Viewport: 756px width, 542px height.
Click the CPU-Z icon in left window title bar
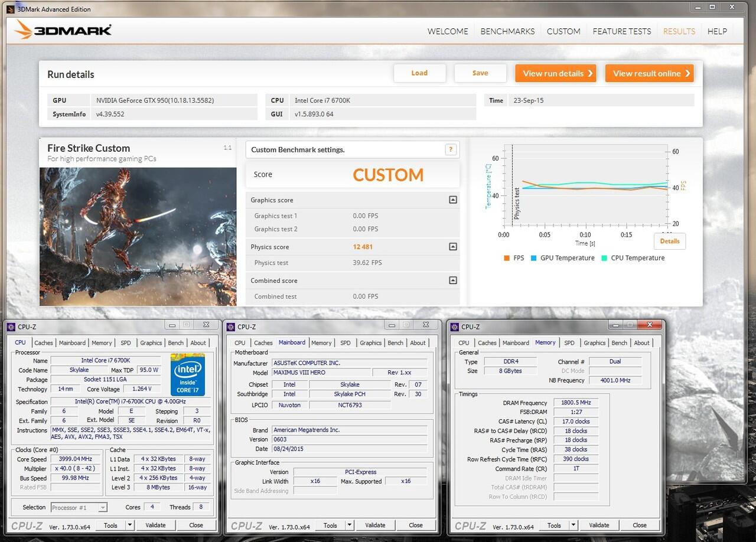pos(11,326)
